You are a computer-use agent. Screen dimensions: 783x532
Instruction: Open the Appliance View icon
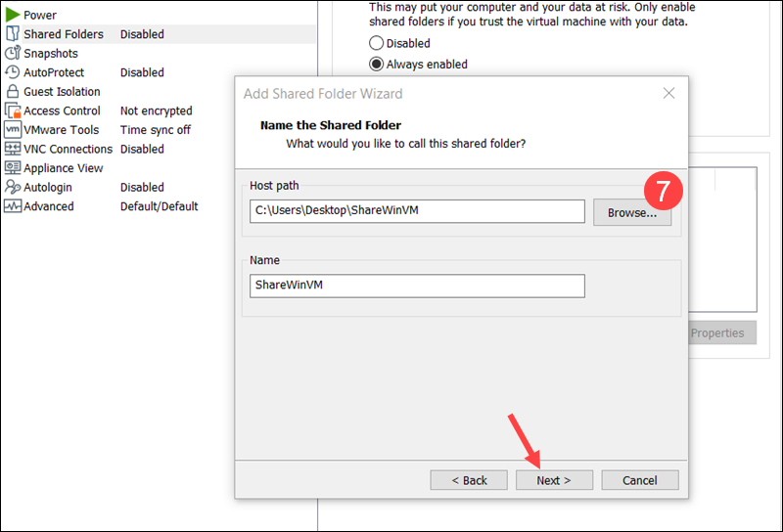[x=13, y=168]
